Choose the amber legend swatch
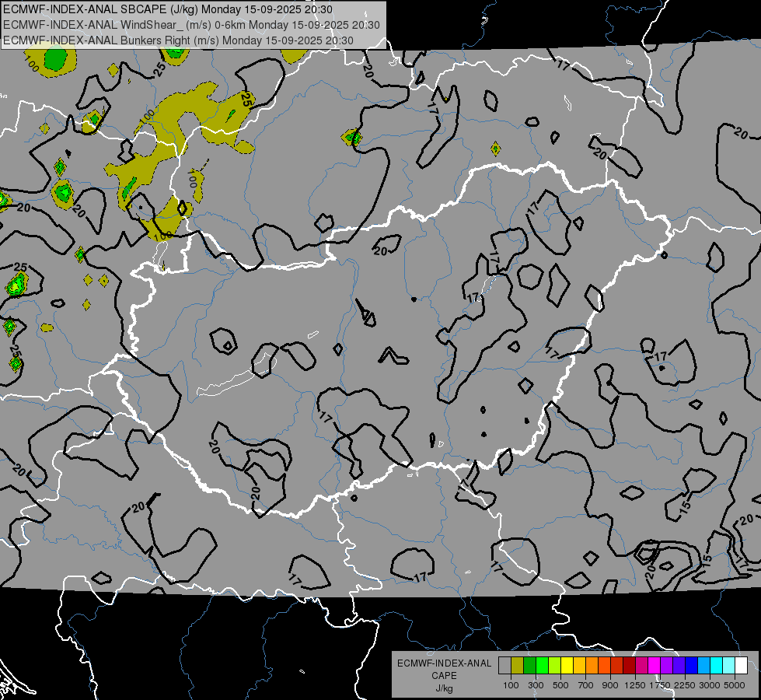The image size is (761, 700). click(579, 665)
